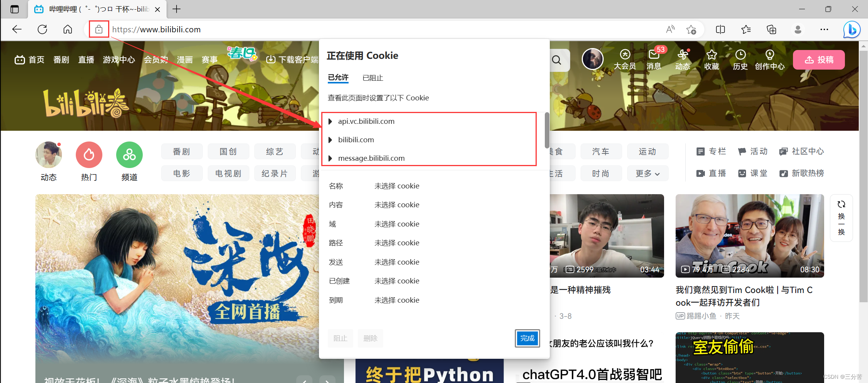This screenshot has width=868, height=383.
Task: Click the 换一换 refresh button
Action: 841,218
